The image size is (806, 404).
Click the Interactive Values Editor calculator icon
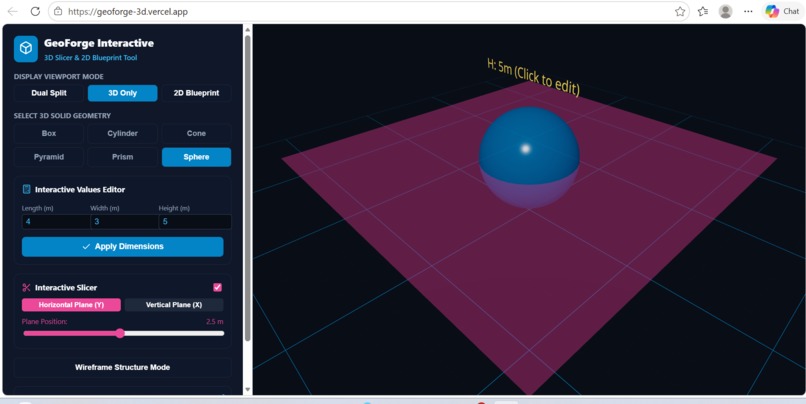[x=27, y=189]
